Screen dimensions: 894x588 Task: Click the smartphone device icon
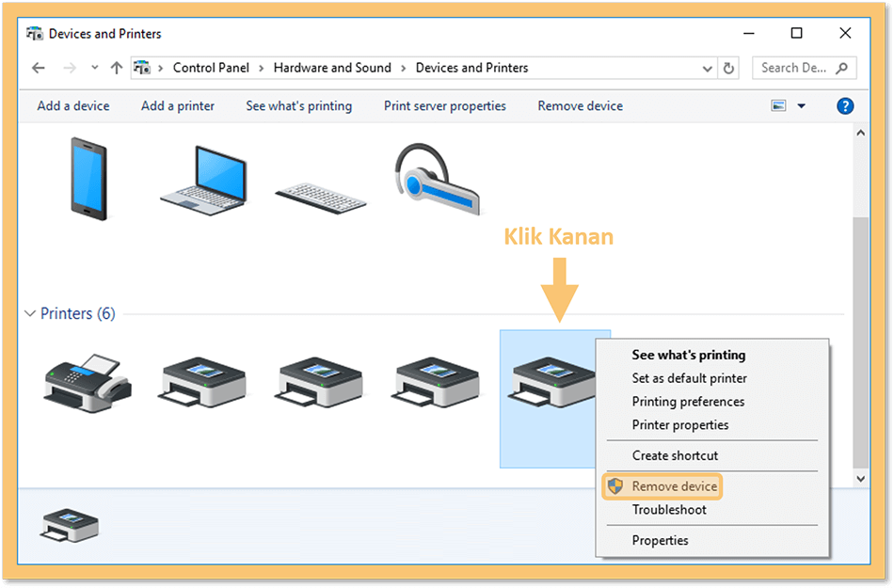[x=88, y=179]
